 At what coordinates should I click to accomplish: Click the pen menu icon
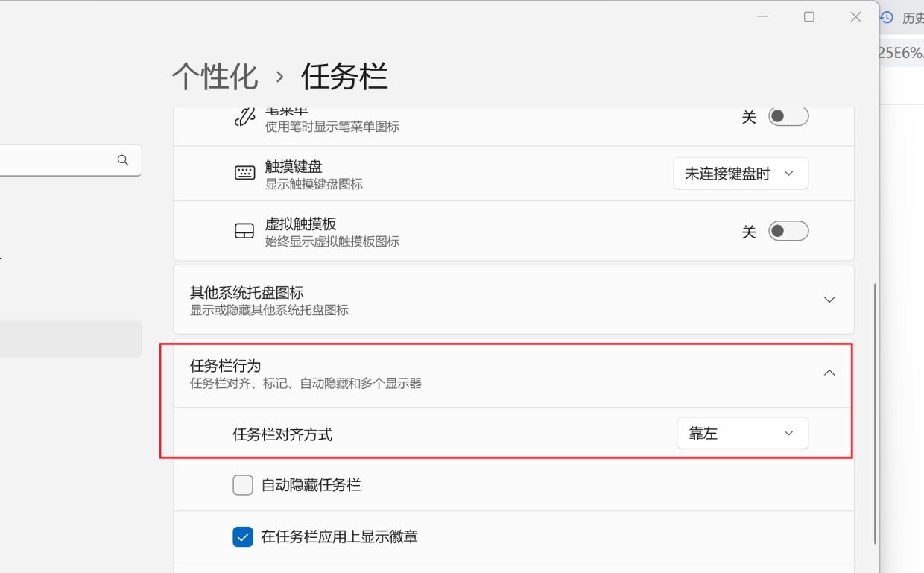pos(244,116)
